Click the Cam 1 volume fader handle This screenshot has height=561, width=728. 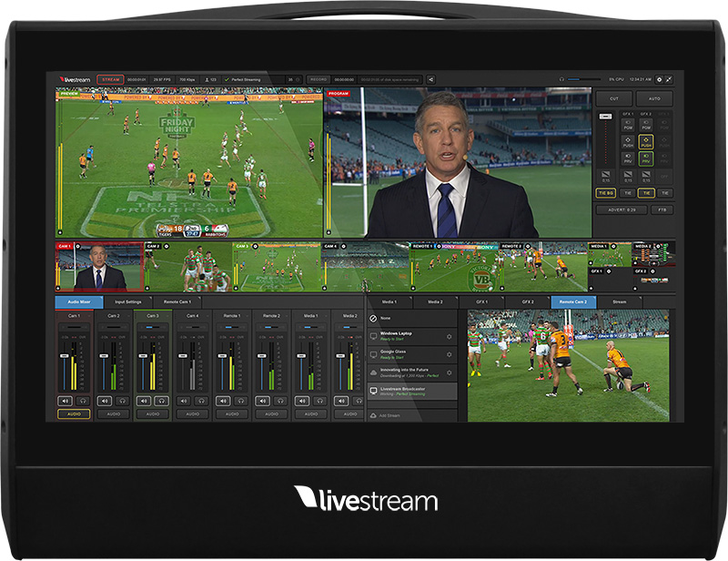(x=65, y=356)
